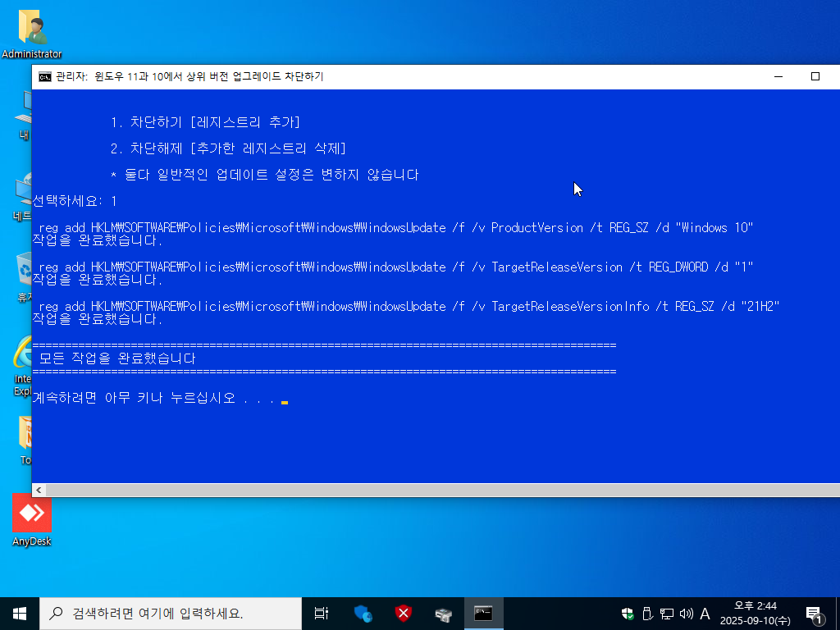Viewport: 840px width, 630px height.
Task: Launch AnyDesk from the desktop icon
Action: coord(32,521)
